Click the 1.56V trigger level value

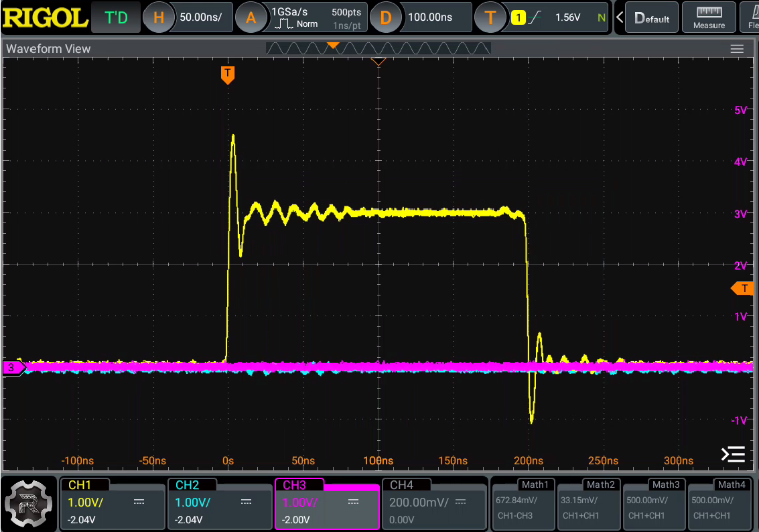(x=567, y=17)
